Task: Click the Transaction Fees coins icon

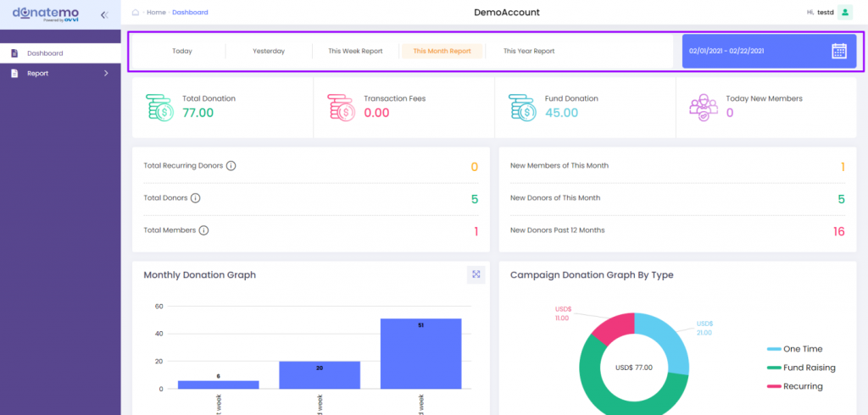Action: point(342,108)
